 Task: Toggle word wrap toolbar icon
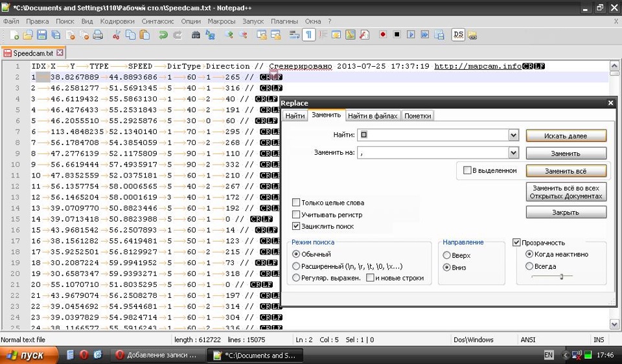[x=294, y=35]
